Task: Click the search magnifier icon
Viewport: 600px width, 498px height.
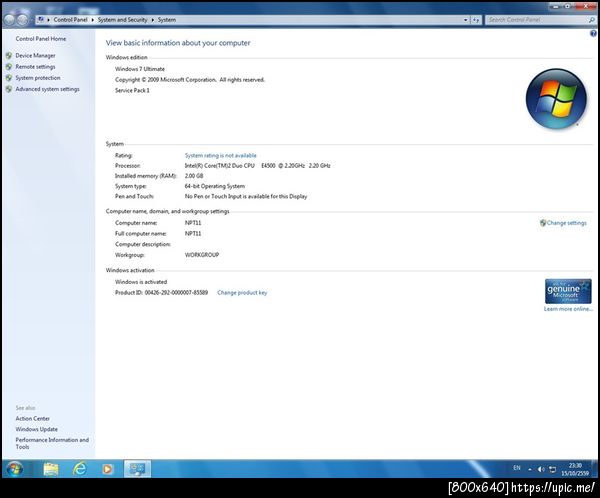Action: pyautogui.click(x=592, y=20)
